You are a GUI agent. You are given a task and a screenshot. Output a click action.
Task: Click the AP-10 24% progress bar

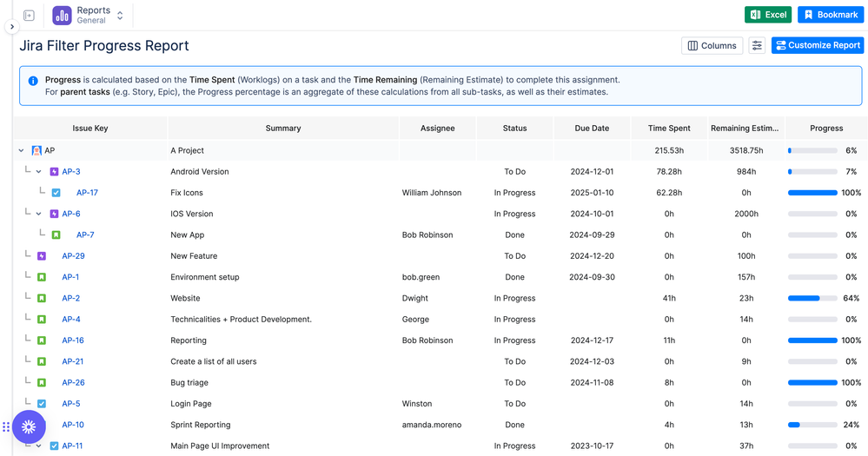[x=812, y=425]
